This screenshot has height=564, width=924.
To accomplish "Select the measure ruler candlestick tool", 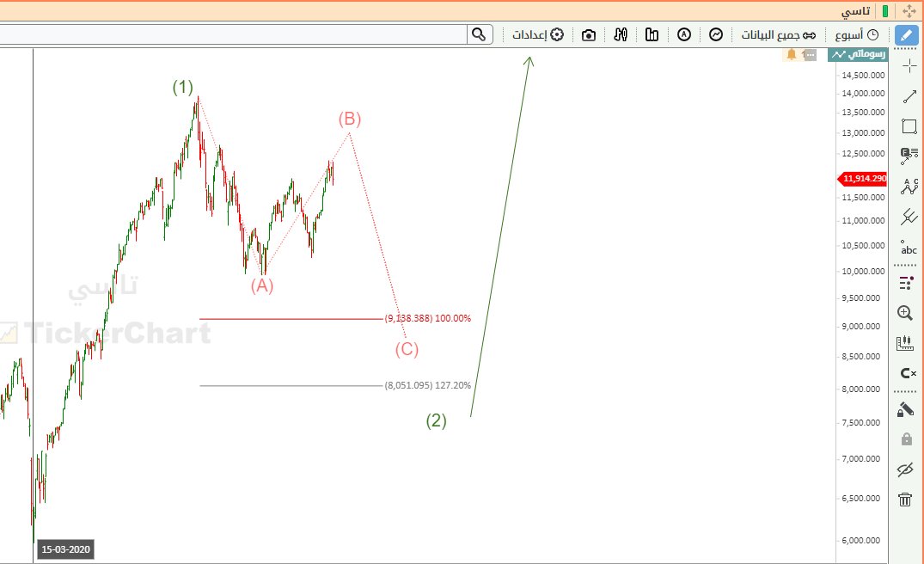I will click(x=904, y=343).
